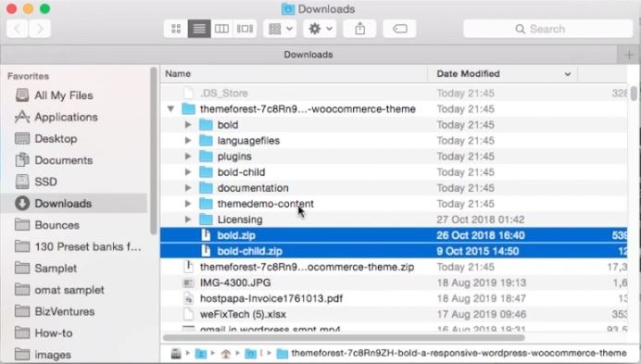Open How-to folder in sidebar
The image size is (641, 364).
pyautogui.click(x=54, y=333)
